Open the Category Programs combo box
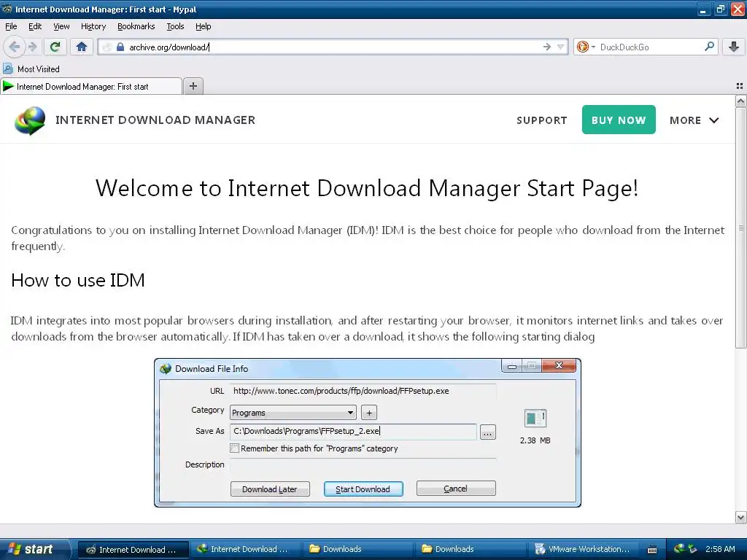 pos(293,413)
